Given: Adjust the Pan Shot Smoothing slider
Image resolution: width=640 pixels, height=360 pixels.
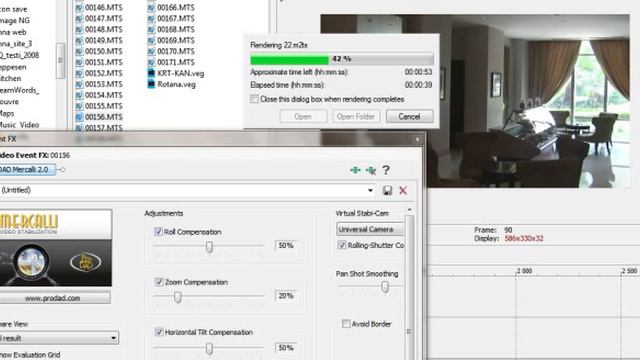Looking at the screenshot, I should (x=385, y=287).
